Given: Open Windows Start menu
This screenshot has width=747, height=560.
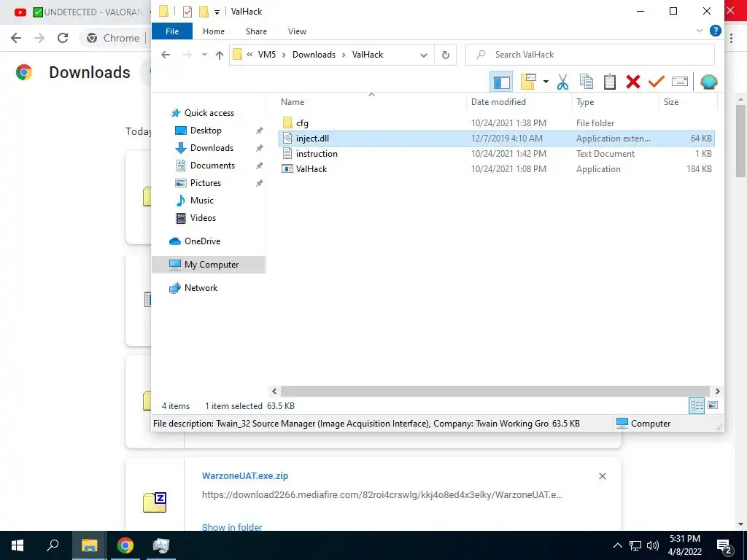Looking at the screenshot, I should click(x=18, y=545).
